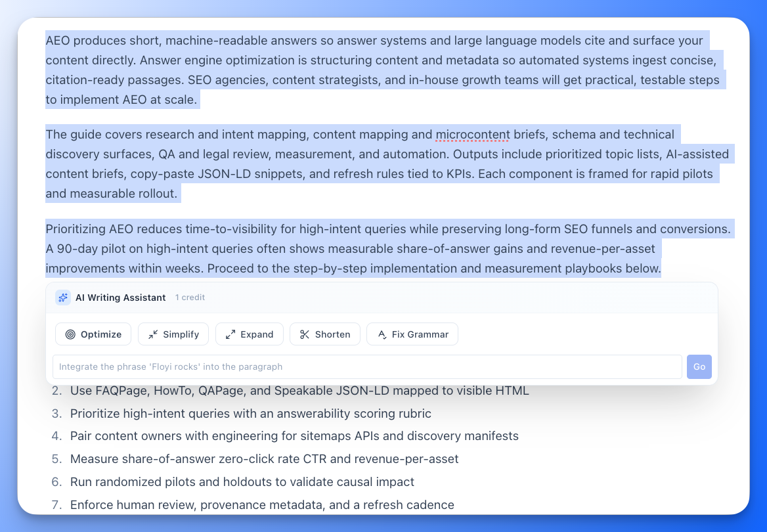Click the 1 credit label
The width and height of the screenshot is (767, 532).
[x=190, y=298]
